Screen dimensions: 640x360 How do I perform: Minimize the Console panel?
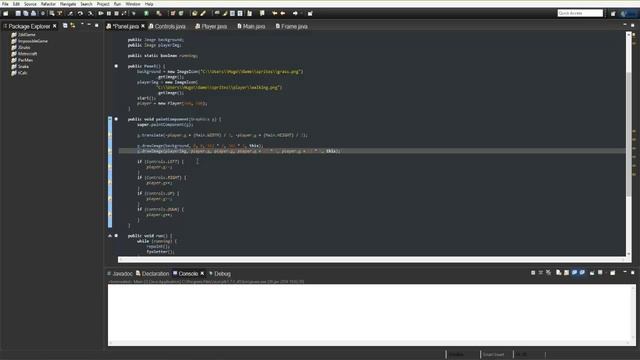(625, 272)
